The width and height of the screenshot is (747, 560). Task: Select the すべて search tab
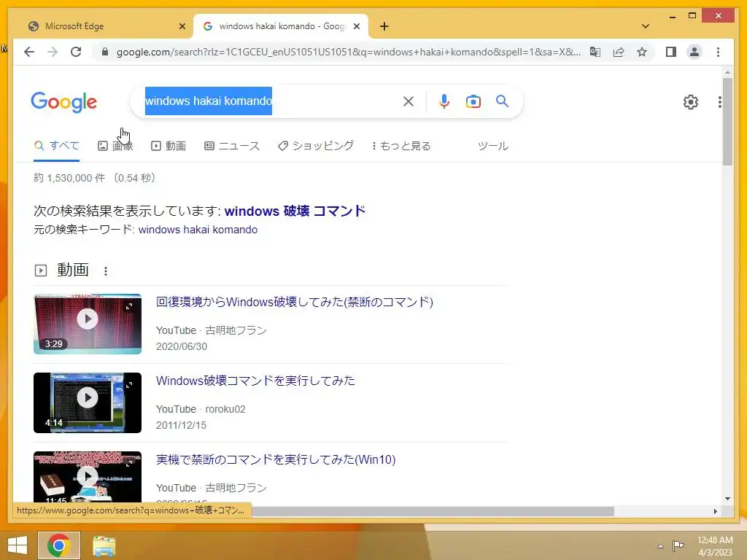57,146
